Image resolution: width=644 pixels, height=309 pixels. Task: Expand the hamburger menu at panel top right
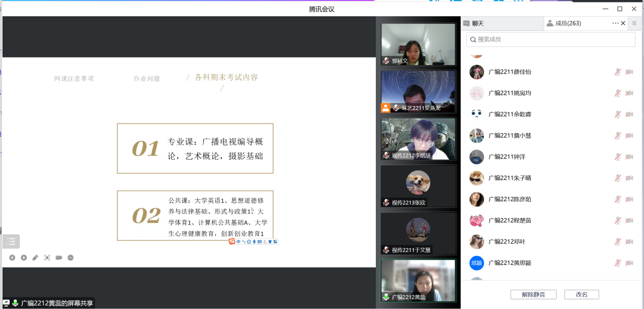coord(634,23)
